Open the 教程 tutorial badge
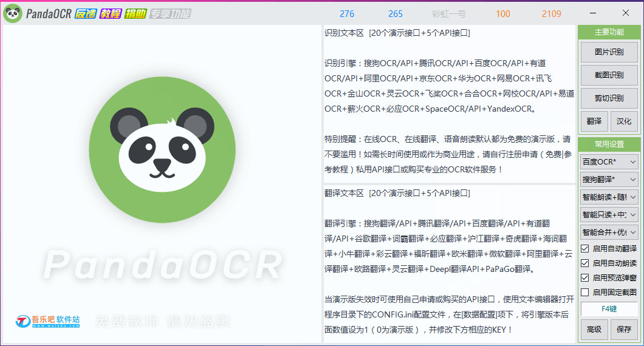 click(111, 14)
